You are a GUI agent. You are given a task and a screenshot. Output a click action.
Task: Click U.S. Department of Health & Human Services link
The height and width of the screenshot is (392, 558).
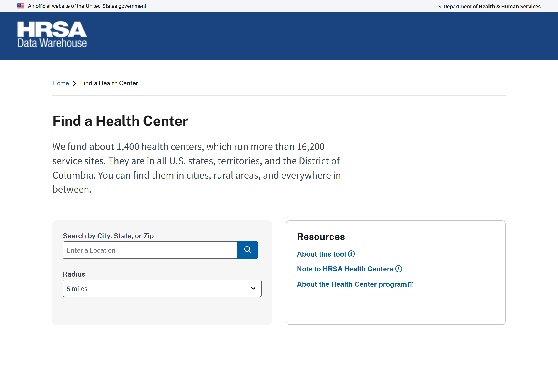tap(487, 7)
